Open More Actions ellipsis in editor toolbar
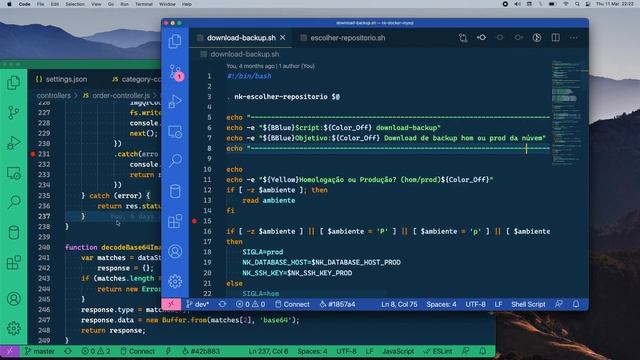Screen dimensions: 640x360 click(573, 38)
